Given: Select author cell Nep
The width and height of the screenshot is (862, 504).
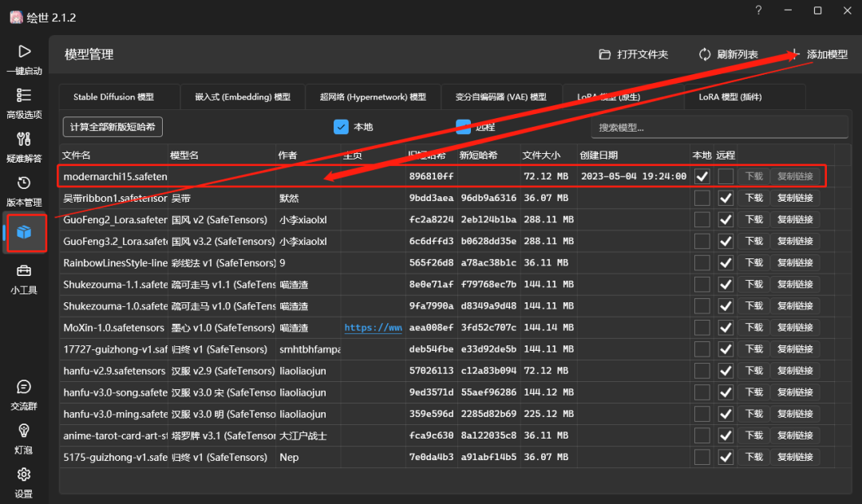Looking at the screenshot, I should tap(289, 457).
